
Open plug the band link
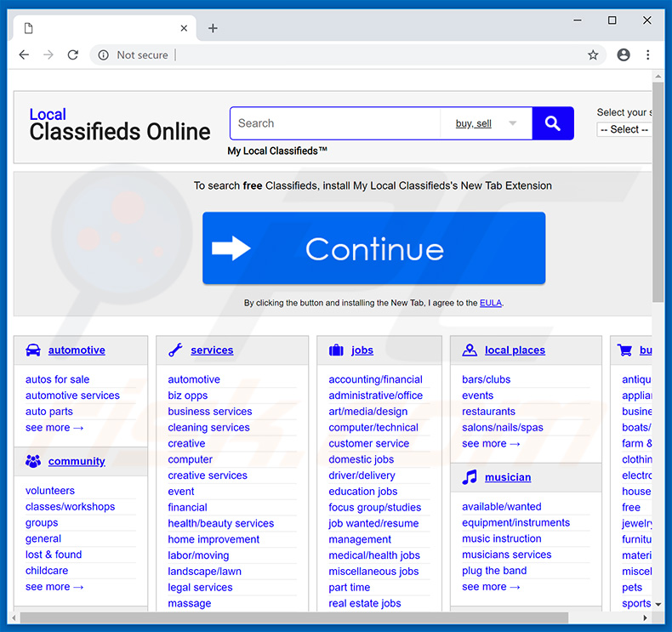(x=494, y=571)
